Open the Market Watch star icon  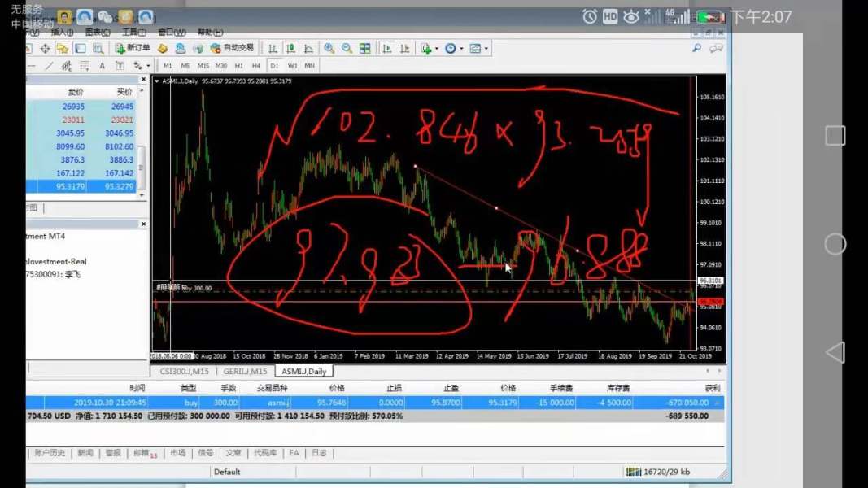pos(62,49)
